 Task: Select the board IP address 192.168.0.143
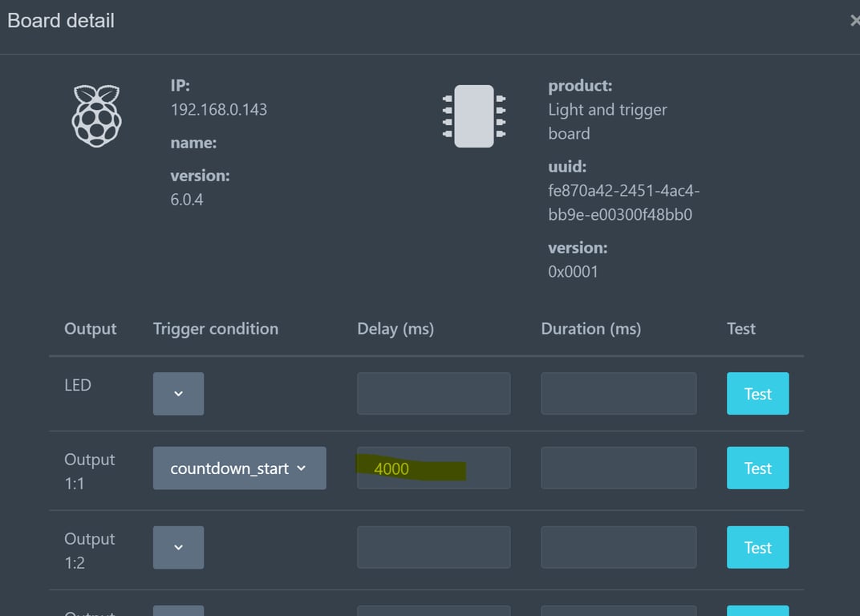click(219, 110)
